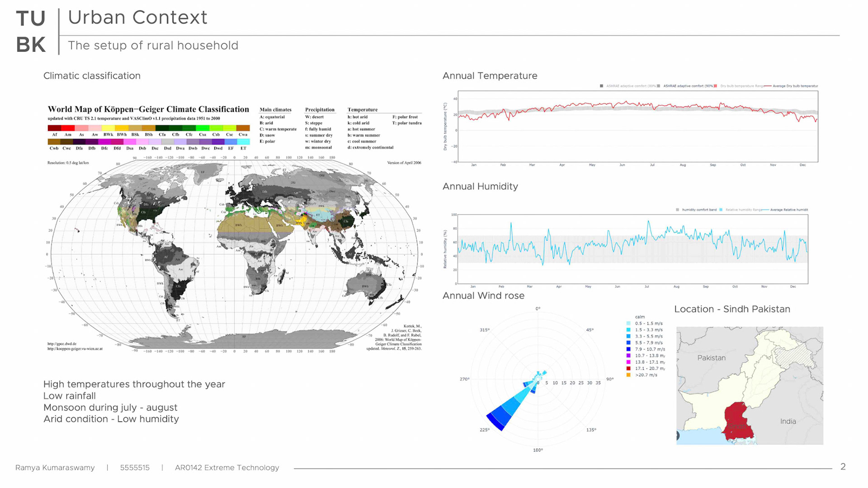Click the Af dark red climate legend swatch

(54, 128)
